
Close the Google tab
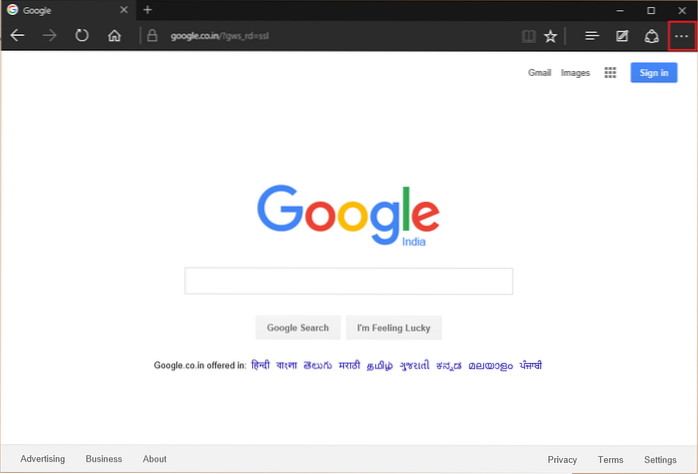(124, 10)
